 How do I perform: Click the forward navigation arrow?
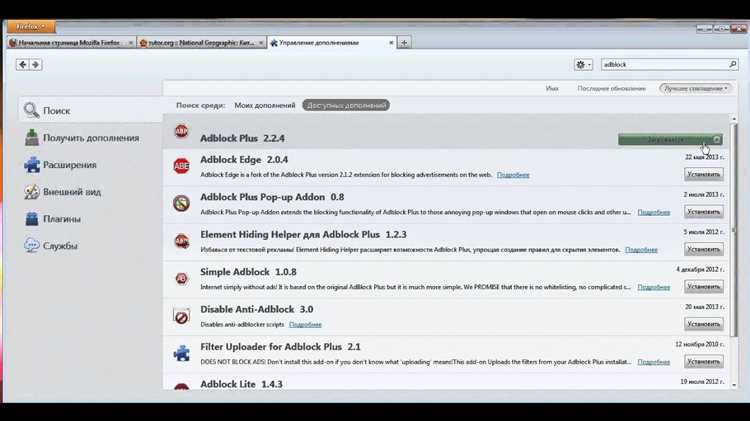click(x=36, y=64)
